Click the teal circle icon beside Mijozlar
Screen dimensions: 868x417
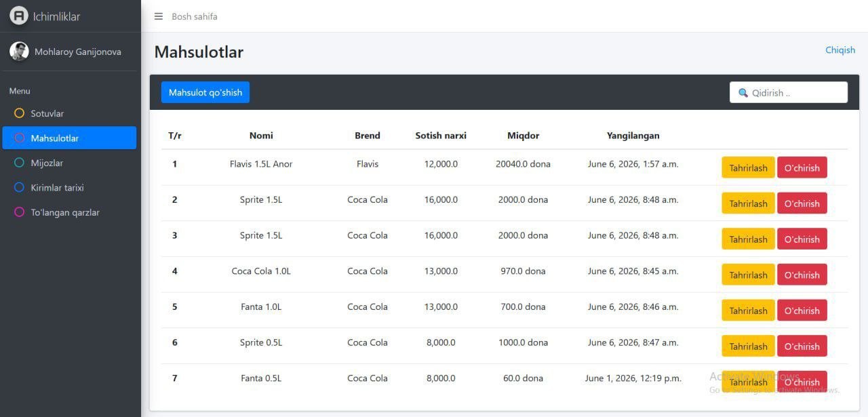[19, 163]
